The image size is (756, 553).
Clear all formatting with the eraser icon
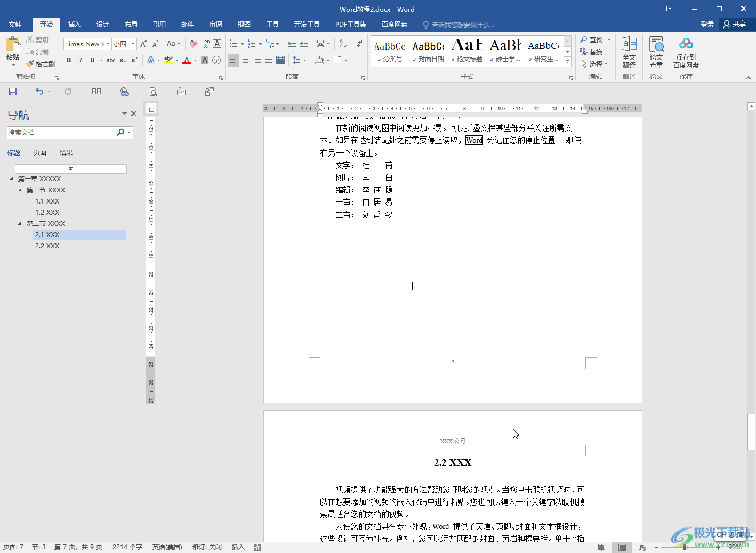point(194,44)
